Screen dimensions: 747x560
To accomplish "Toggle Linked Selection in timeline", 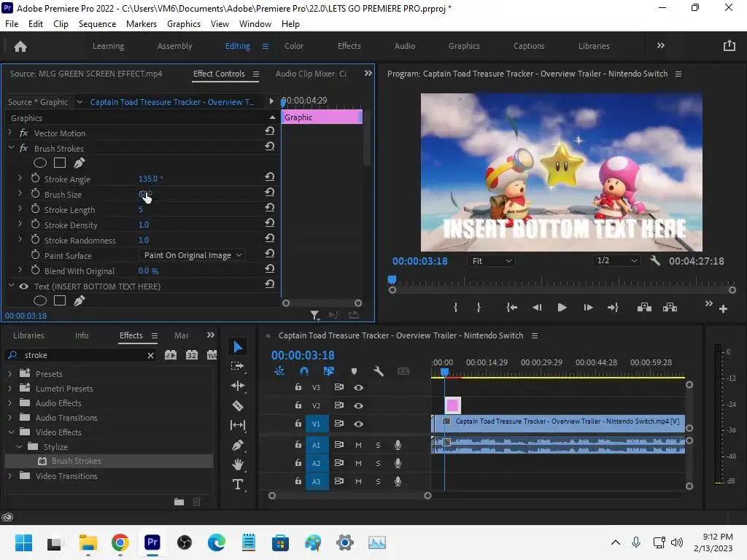I will coord(329,371).
